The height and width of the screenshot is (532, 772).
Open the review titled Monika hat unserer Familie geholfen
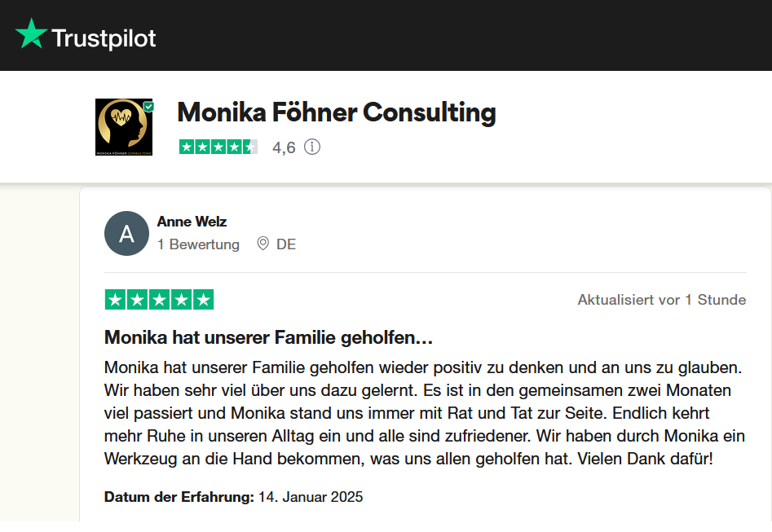267,336
